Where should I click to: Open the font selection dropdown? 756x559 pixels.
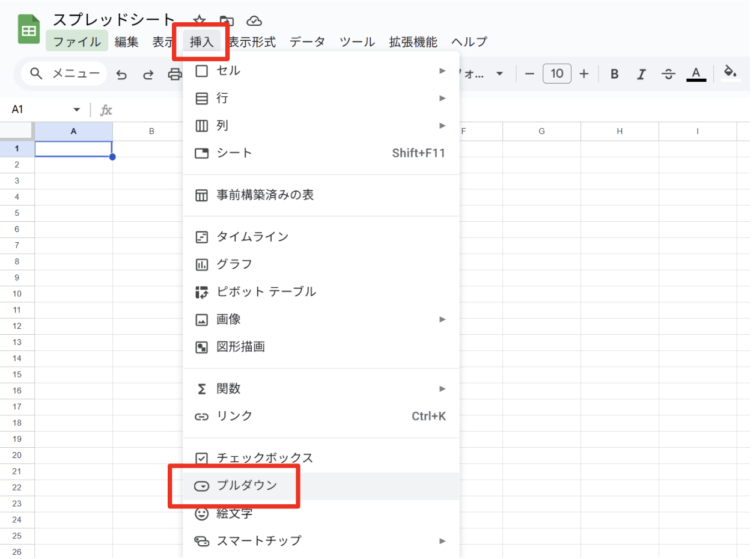pos(487,73)
